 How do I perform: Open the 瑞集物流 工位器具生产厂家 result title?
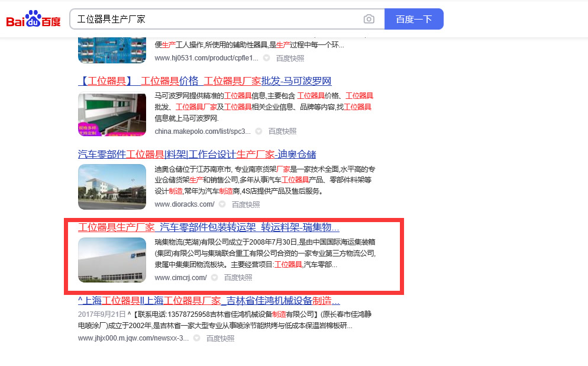tap(208, 227)
